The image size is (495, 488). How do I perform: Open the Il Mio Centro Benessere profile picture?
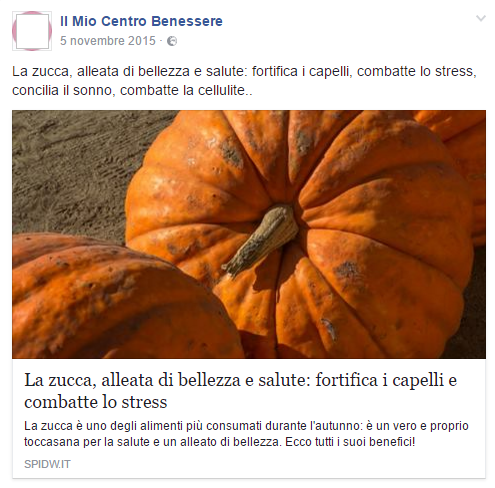click(32, 31)
